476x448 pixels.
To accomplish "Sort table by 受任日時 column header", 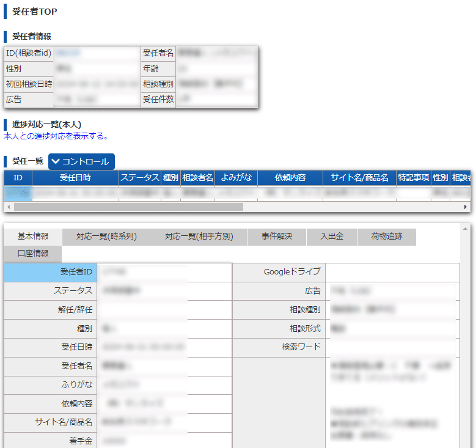I will tap(75, 178).
